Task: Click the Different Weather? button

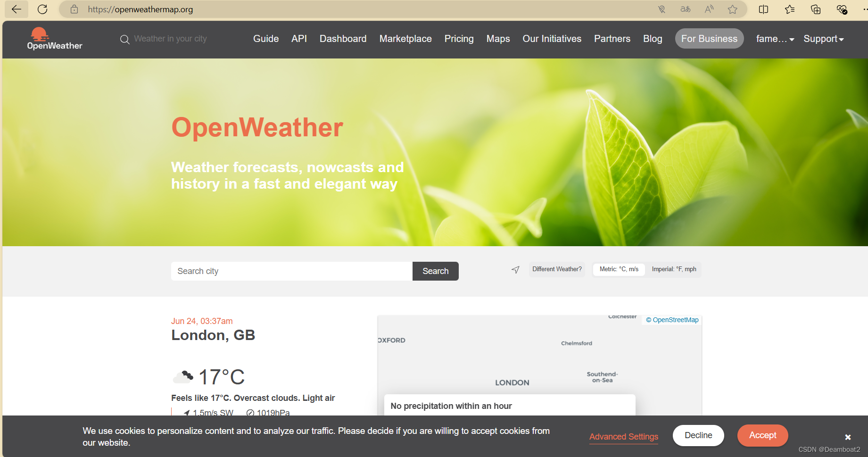Action: 557,269
